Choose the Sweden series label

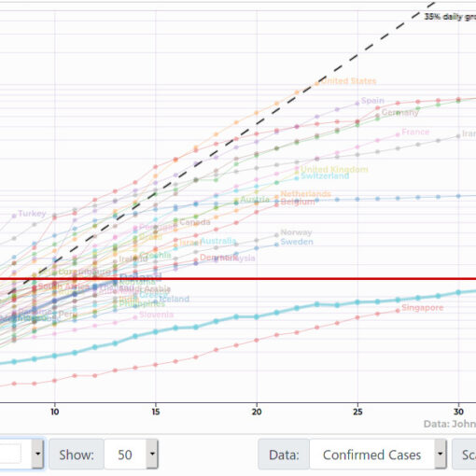297,242
